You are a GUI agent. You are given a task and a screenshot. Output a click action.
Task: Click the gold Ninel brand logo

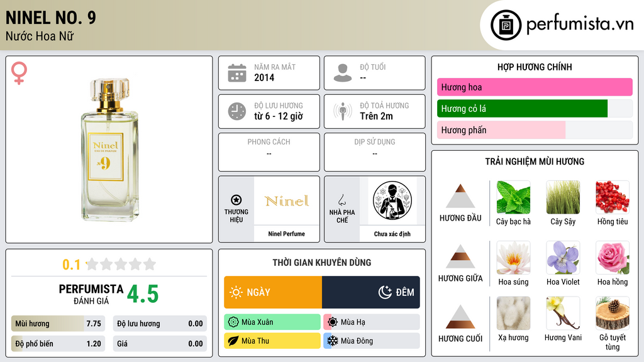(x=287, y=200)
